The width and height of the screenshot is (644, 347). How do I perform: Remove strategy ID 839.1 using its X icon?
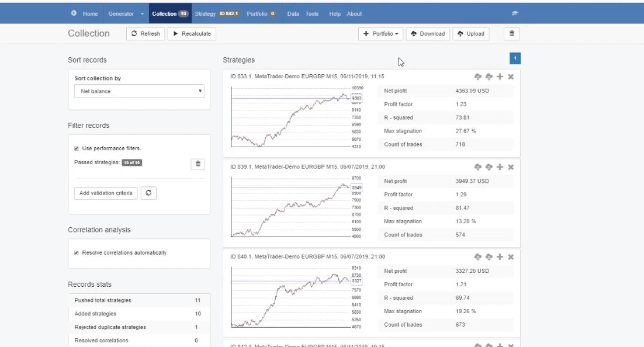pyautogui.click(x=511, y=166)
